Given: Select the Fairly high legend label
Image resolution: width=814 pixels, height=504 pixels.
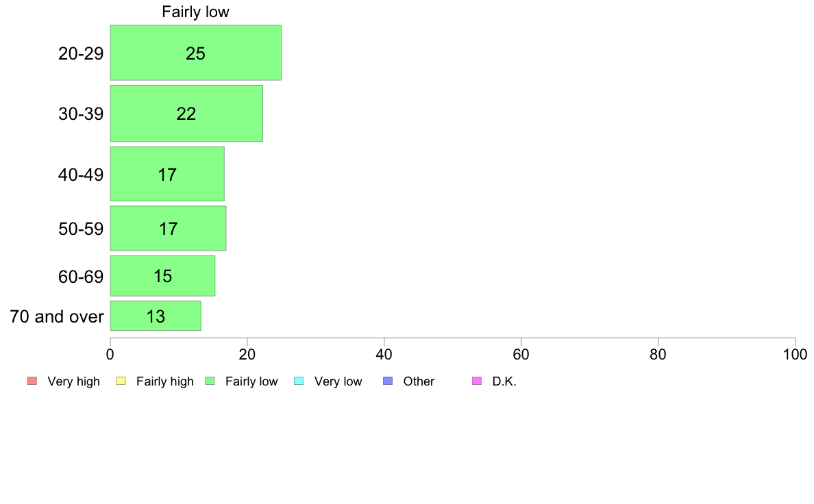Looking at the screenshot, I should pyautogui.click(x=165, y=381).
